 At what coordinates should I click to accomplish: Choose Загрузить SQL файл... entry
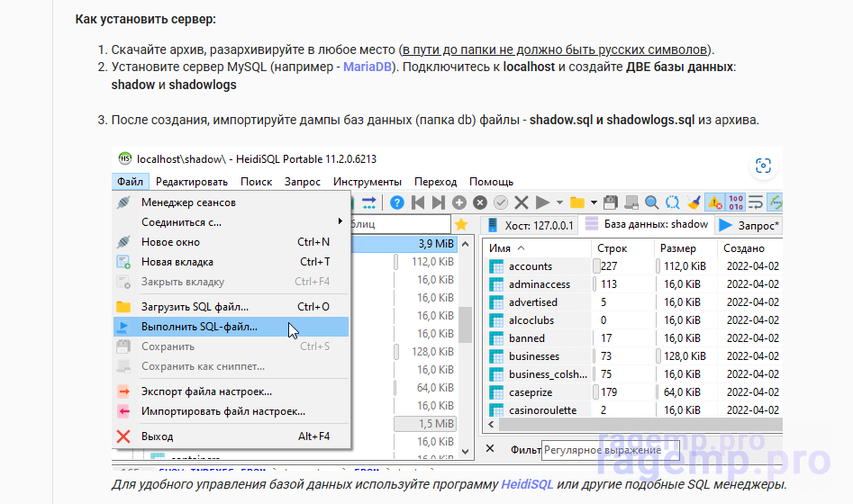[x=231, y=307]
